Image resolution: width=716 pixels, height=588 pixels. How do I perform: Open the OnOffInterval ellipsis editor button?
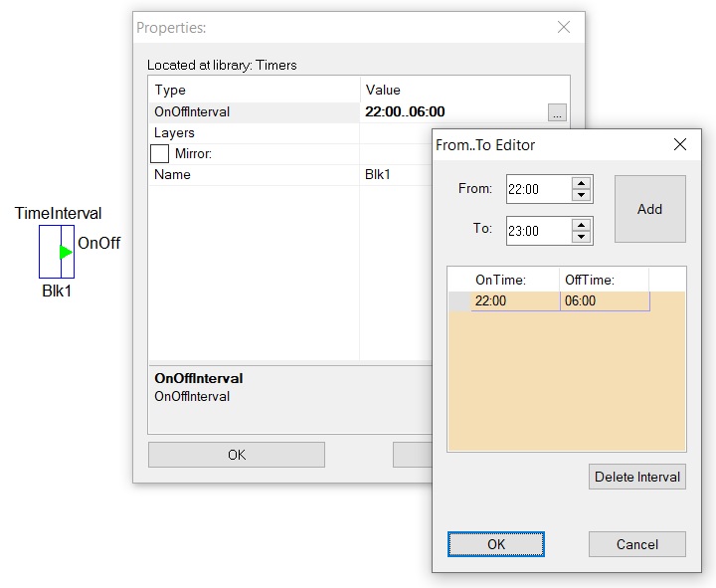tap(557, 112)
